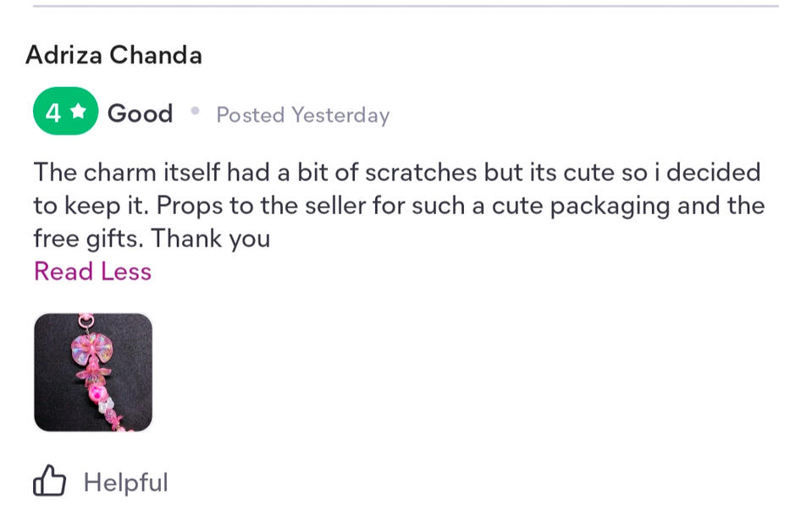Click the thumbs-up Helpful icon
The image size is (812, 505).
pyautogui.click(x=49, y=482)
